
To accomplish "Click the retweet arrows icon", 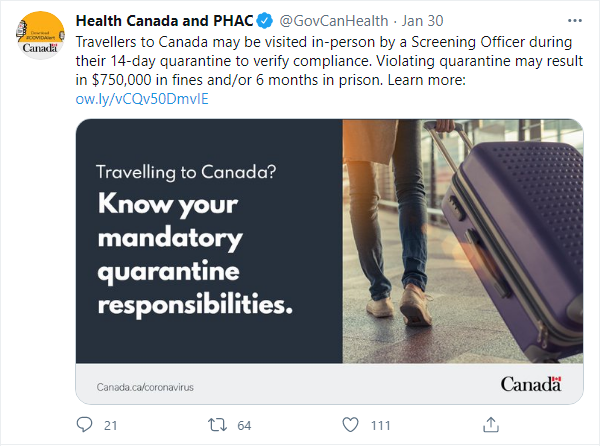I will [217, 425].
